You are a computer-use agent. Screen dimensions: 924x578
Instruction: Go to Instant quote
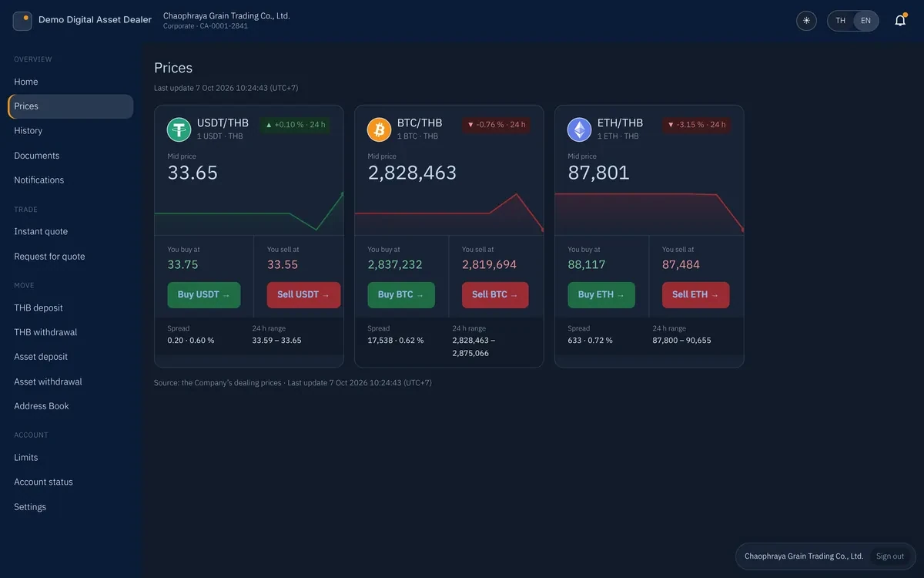pyautogui.click(x=71, y=232)
